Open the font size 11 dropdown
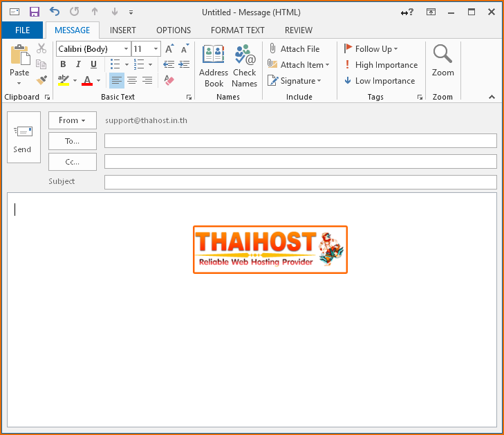504x435 pixels. coord(156,49)
